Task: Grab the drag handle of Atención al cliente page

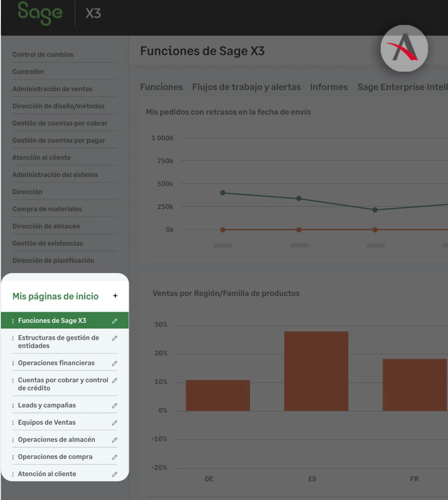Action: tap(13, 474)
